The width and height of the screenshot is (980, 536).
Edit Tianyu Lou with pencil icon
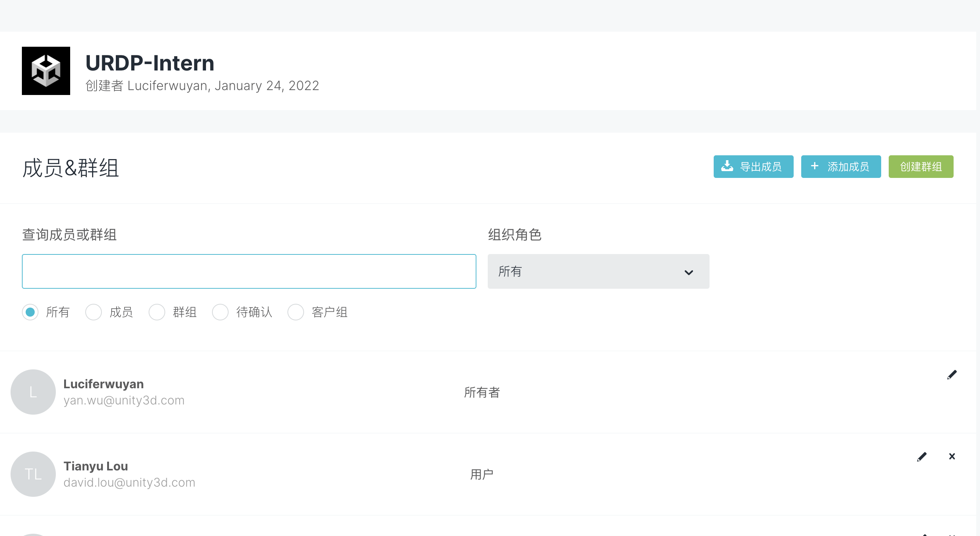(x=922, y=456)
